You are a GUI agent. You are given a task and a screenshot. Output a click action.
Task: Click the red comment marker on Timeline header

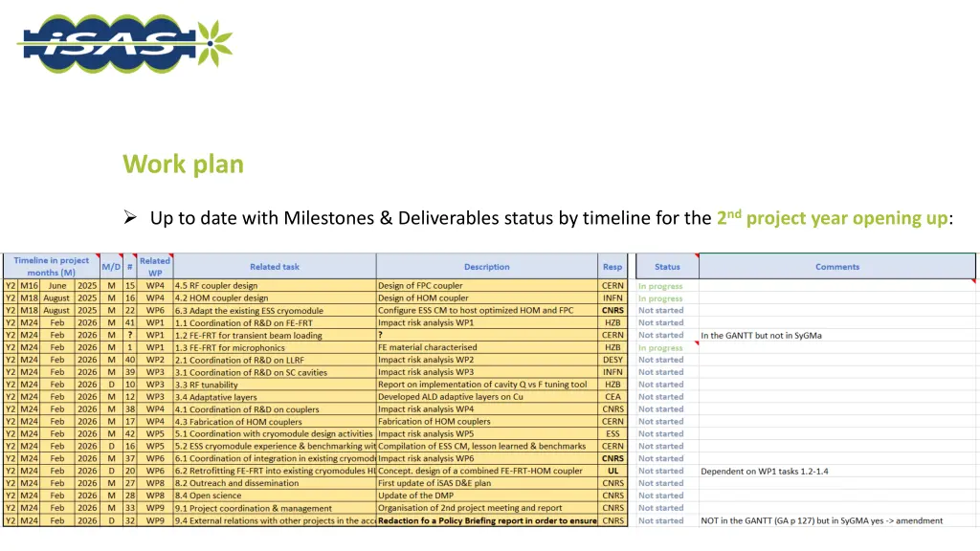click(96, 256)
